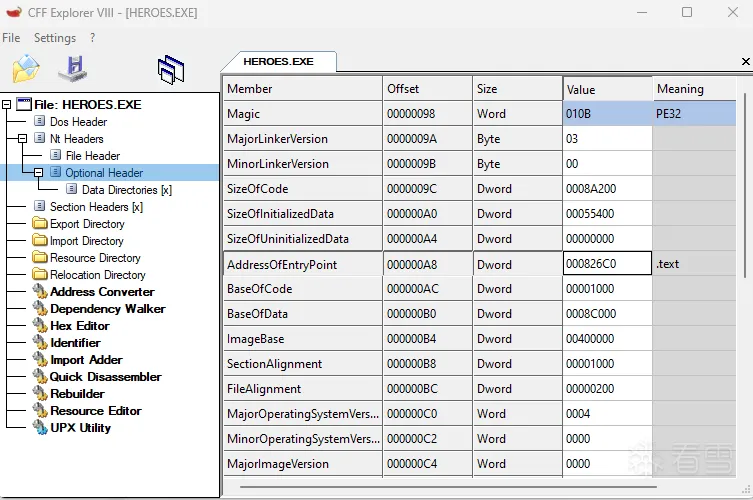Click the Nt Headers node icon

tap(39, 138)
